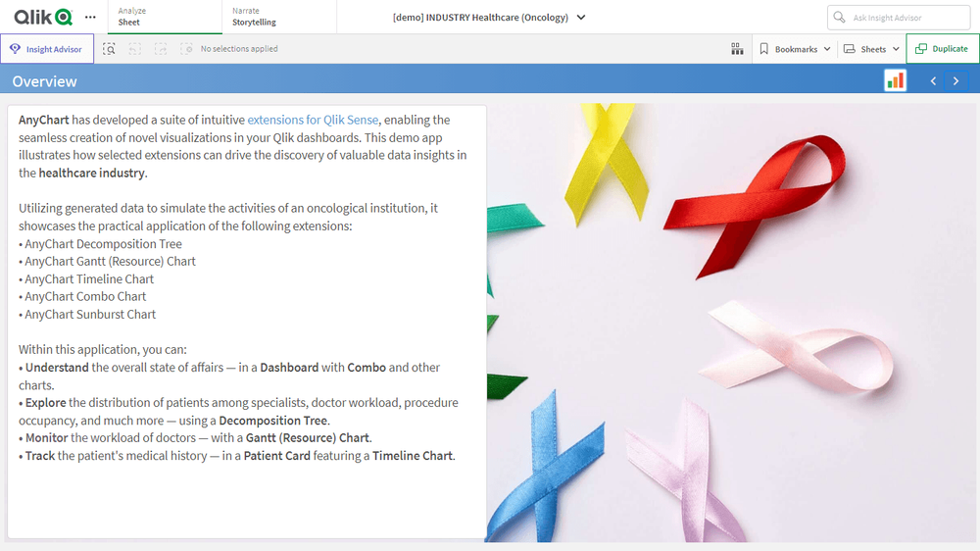The width and height of the screenshot is (980, 551).
Task: Expand the Bookmarks dropdown
Action: click(794, 49)
